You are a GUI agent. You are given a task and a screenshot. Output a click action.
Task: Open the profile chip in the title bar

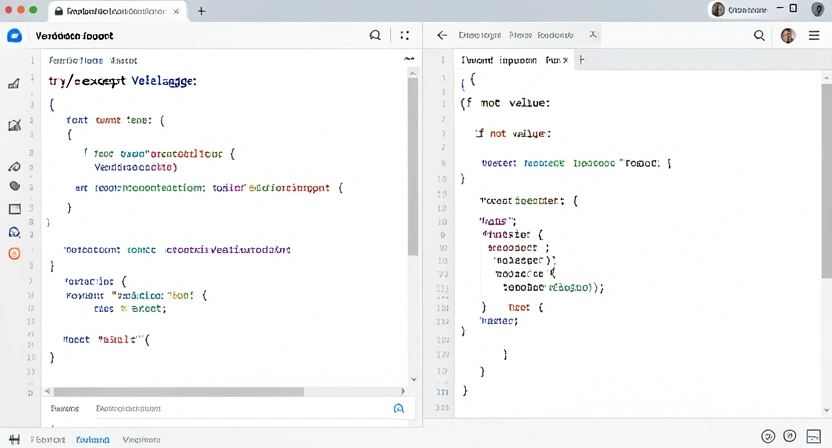(739, 10)
